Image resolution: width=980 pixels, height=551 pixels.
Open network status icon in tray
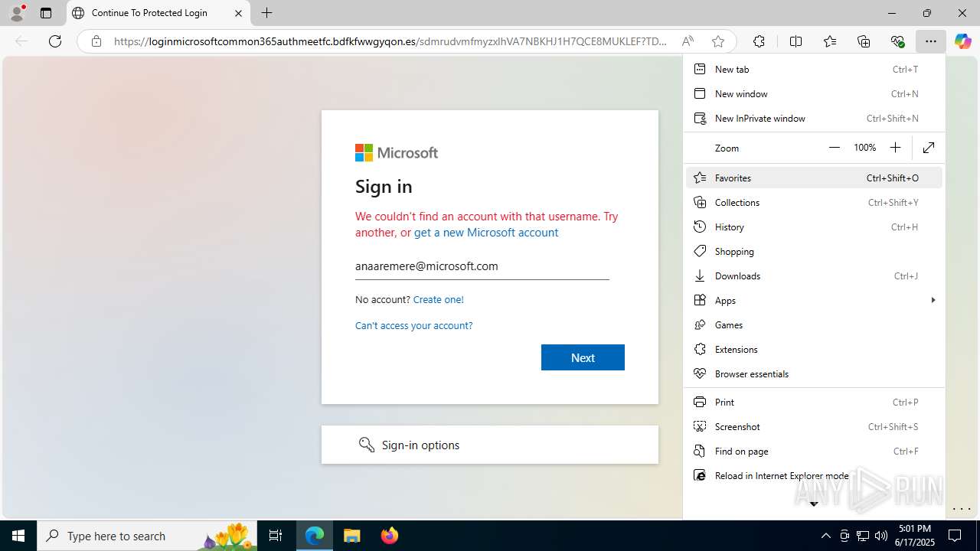click(863, 536)
